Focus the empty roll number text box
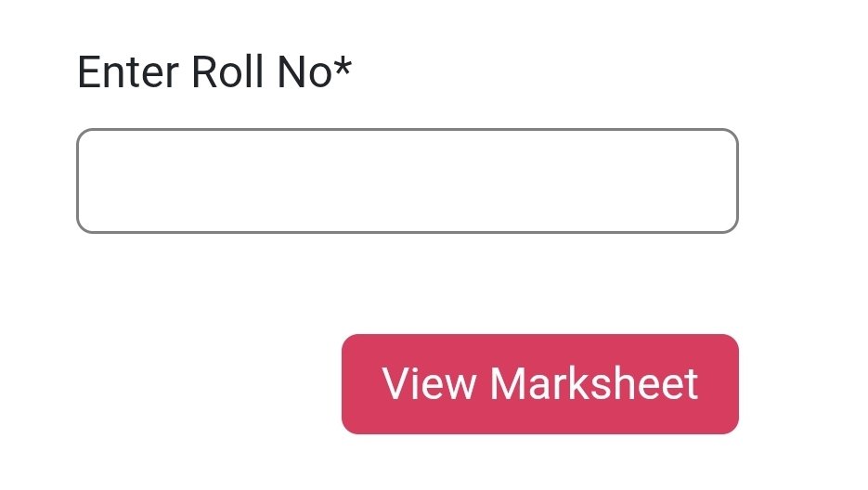The width and height of the screenshot is (868, 490). click(x=407, y=181)
